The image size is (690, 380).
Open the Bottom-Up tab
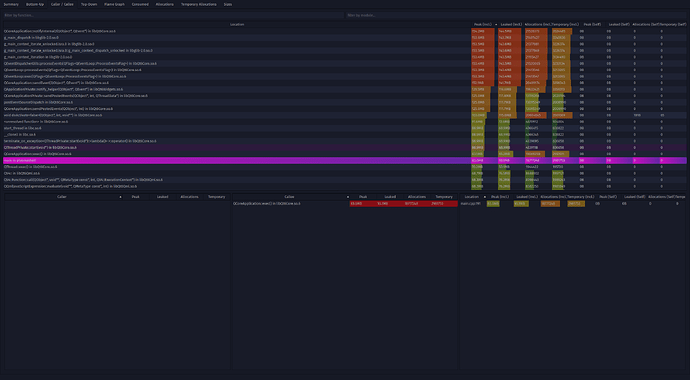tap(35, 4)
